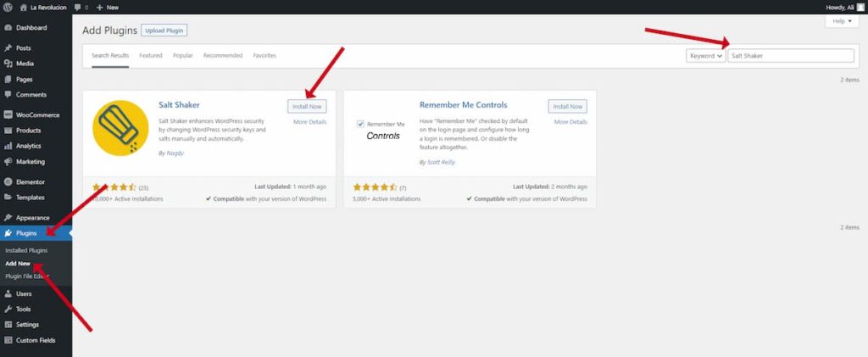The height and width of the screenshot is (357, 868).
Task: Open author Nagdy's profile link
Action: 175,153
